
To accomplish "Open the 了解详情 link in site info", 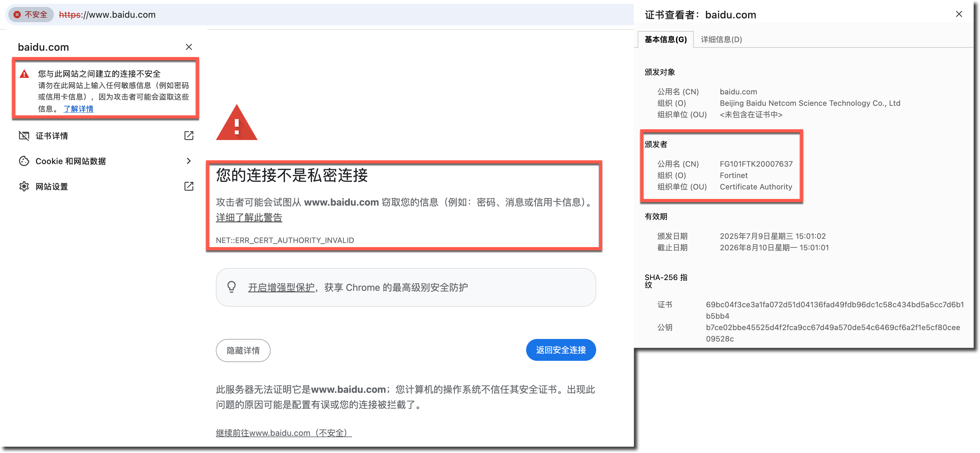I will pyautogui.click(x=78, y=109).
